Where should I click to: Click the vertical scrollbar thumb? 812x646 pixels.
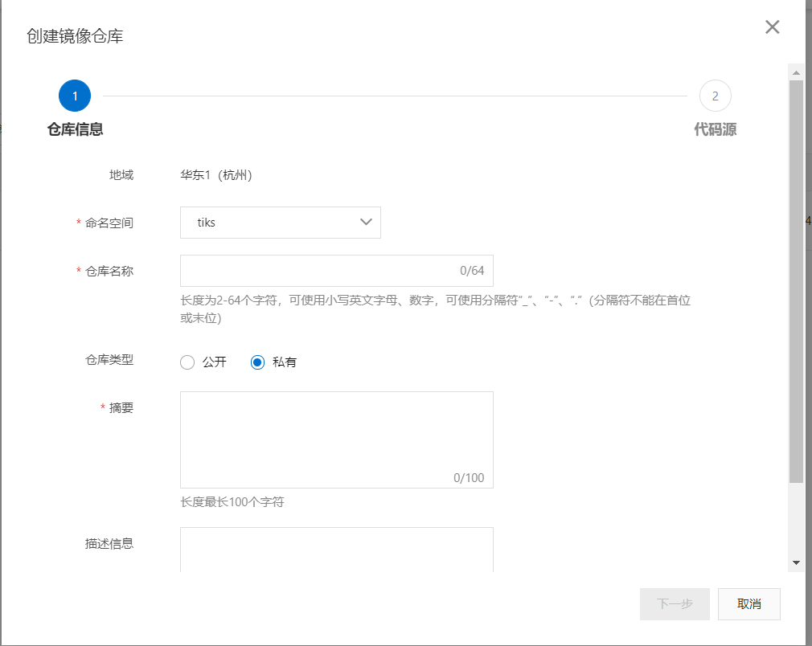click(x=796, y=281)
